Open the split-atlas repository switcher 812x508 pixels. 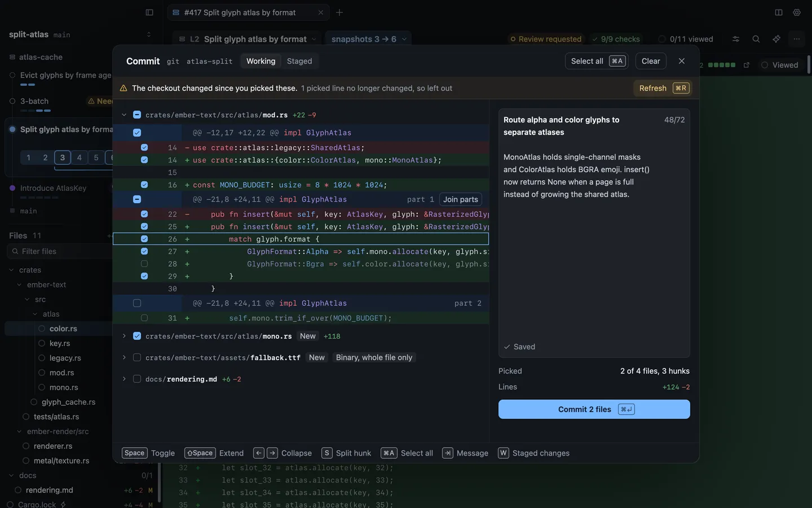149,34
